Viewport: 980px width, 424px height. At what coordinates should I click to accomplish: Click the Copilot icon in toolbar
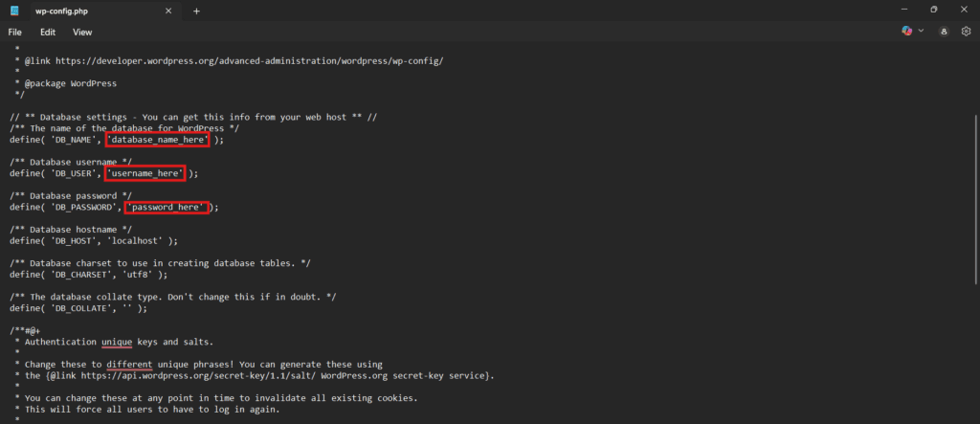coord(907,31)
